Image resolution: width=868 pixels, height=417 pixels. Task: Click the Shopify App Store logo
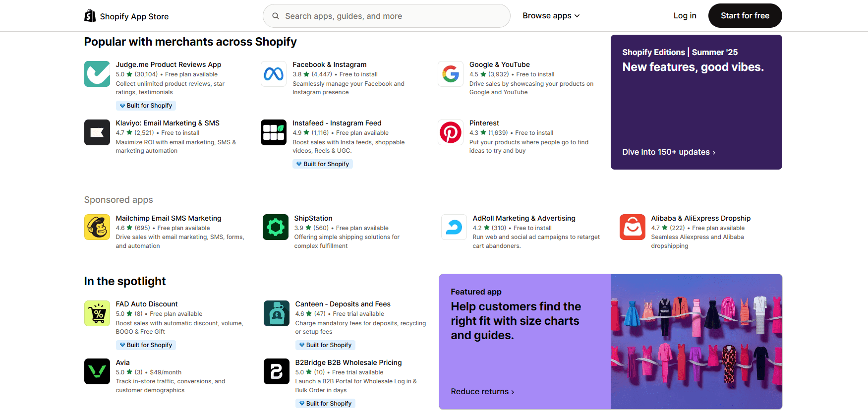click(126, 16)
